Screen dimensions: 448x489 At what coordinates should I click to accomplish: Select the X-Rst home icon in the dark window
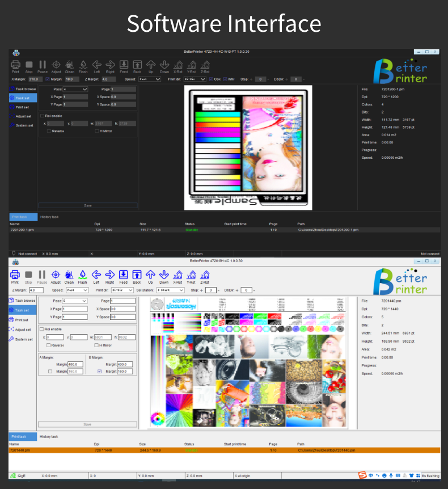(x=178, y=65)
